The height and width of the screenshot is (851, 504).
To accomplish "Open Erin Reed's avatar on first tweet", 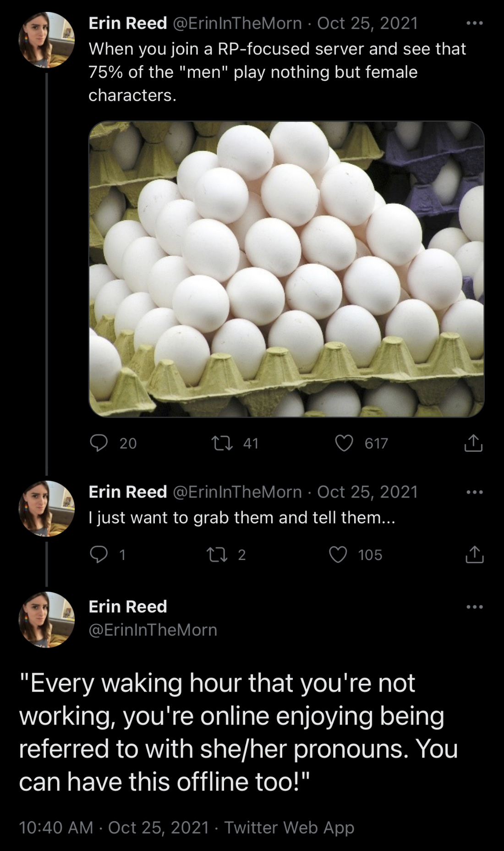I will coord(46,40).
